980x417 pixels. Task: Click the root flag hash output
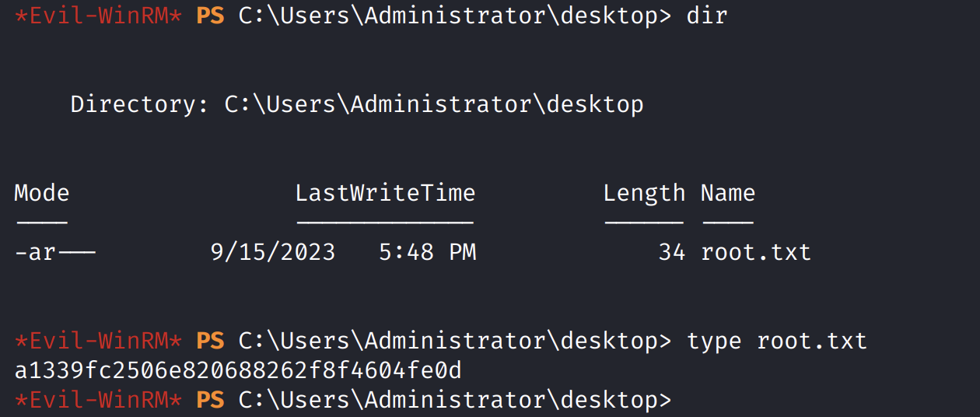pos(238,370)
